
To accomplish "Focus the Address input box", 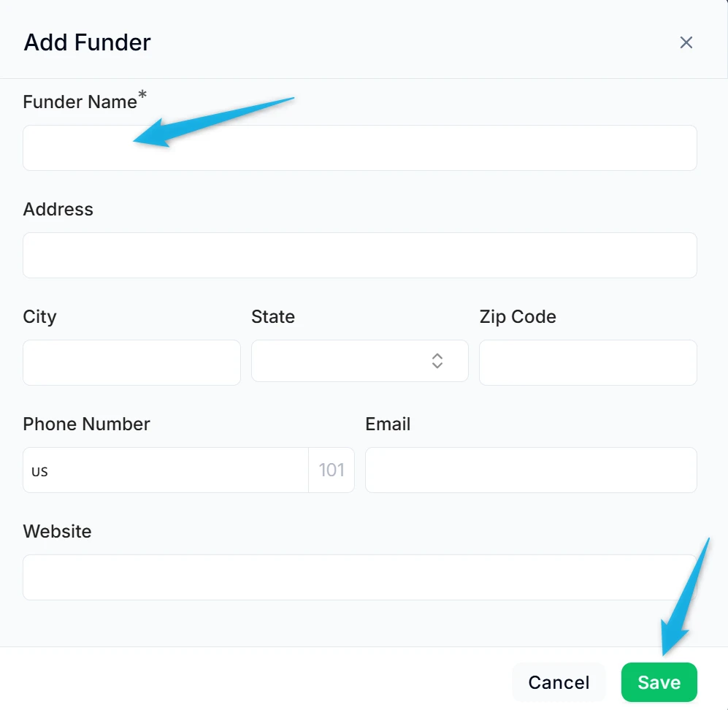I will click(x=359, y=256).
